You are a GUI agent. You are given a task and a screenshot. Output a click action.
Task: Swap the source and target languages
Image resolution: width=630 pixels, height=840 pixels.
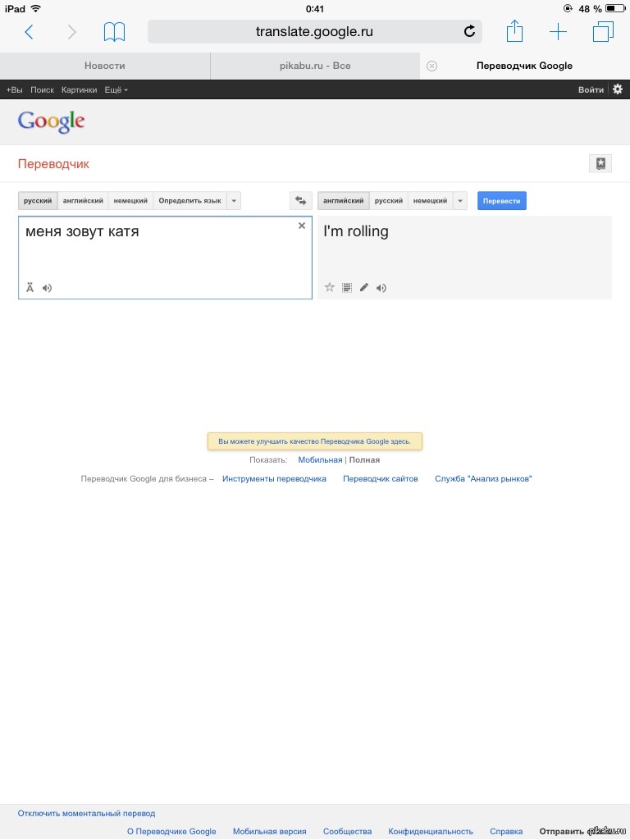tap(300, 201)
